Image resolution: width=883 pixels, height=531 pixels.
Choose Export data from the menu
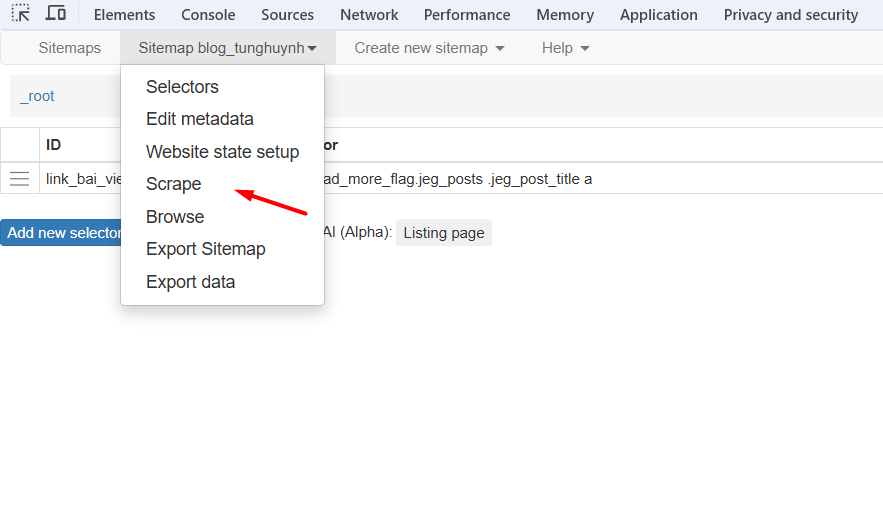click(x=190, y=282)
